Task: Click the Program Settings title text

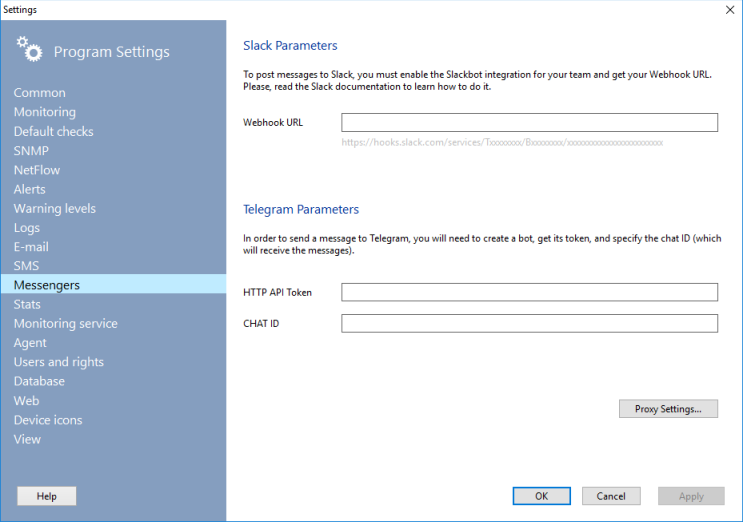Action: pos(111,52)
